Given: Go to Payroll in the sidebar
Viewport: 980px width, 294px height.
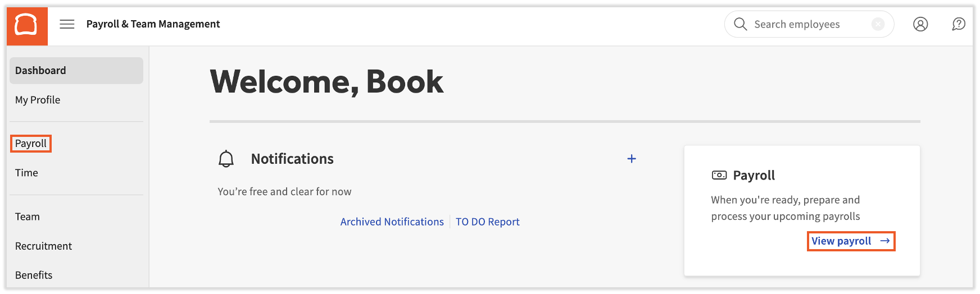Looking at the screenshot, I should 31,144.
